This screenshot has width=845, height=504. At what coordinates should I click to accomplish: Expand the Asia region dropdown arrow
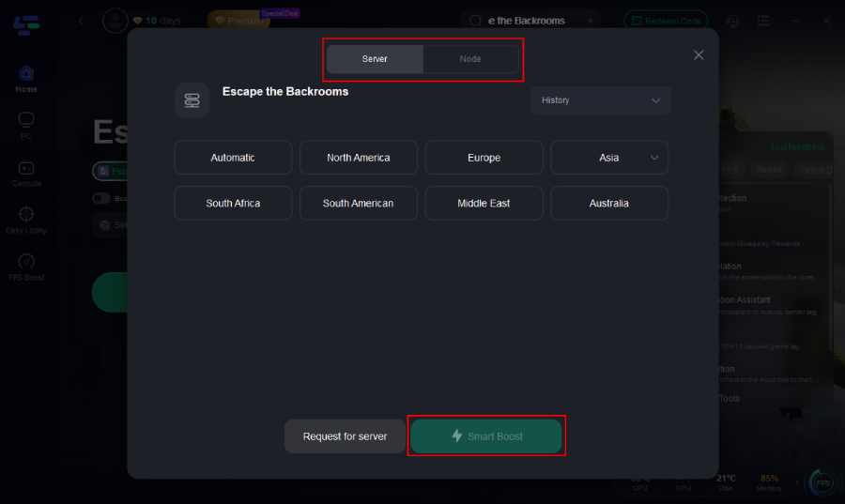point(654,158)
